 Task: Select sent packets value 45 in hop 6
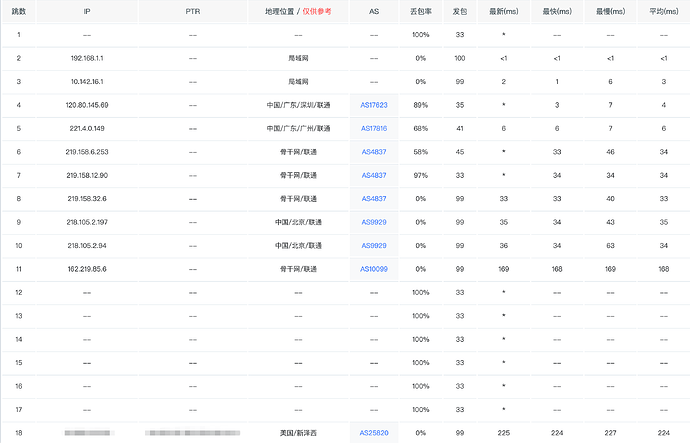point(460,152)
